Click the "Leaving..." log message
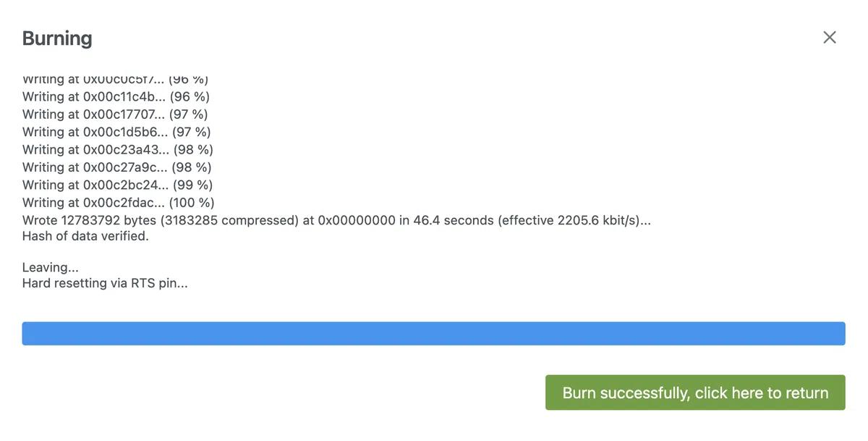 pyautogui.click(x=51, y=267)
